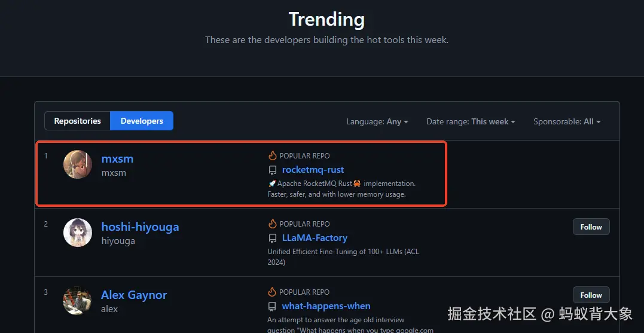
Task: Expand the Language: Any dropdown
Action: point(377,121)
